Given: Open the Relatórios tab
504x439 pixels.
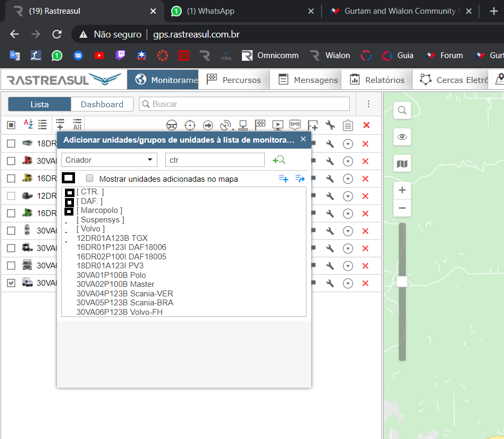Looking at the screenshot, I should [x=377, y=80].
